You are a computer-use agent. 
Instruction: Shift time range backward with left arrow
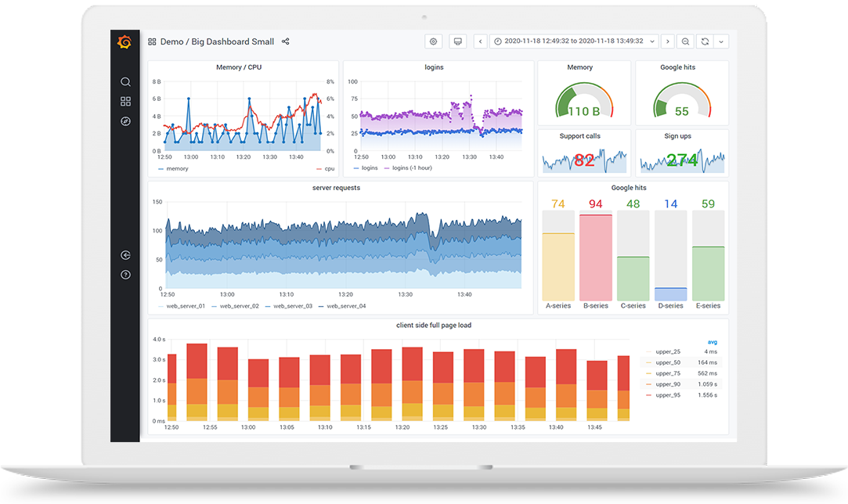click(480, 41)
